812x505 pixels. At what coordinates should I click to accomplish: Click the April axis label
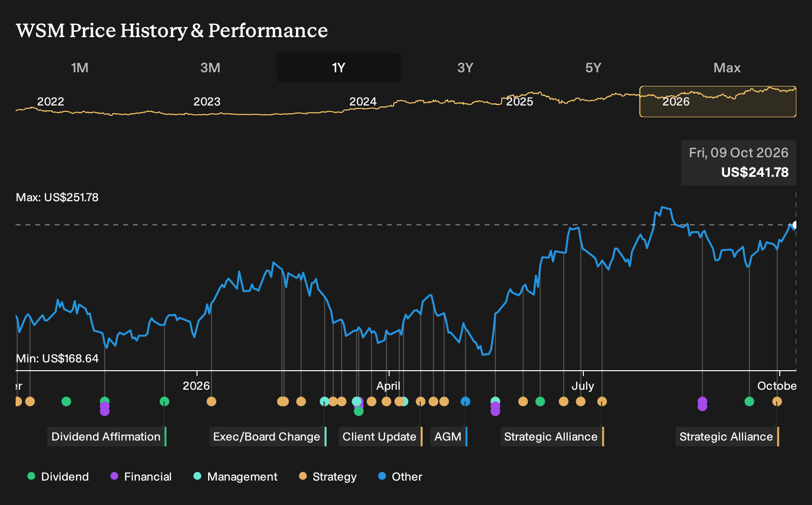pos(388,386)
